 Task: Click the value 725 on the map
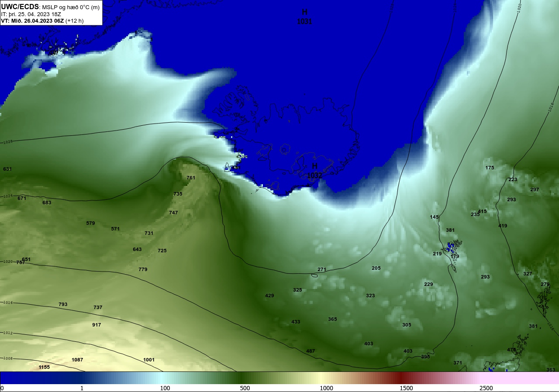[162, 251]
